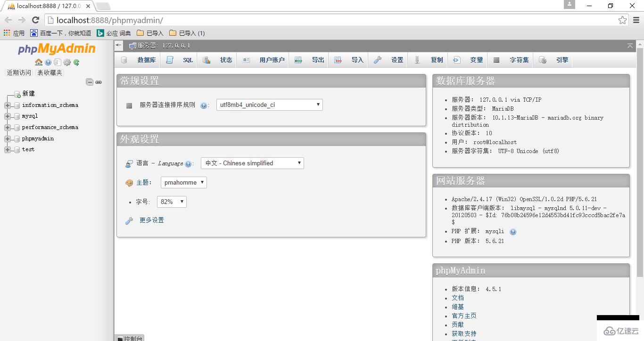The image size is (644, 341).
Task: Expand the phpmyadmin tree node
Action: click(7, 139)
